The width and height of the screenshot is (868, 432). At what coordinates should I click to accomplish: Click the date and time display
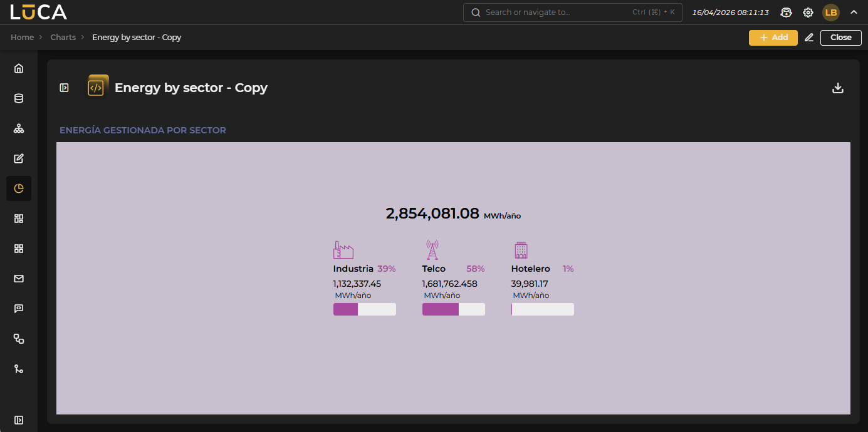pos(731,13)
